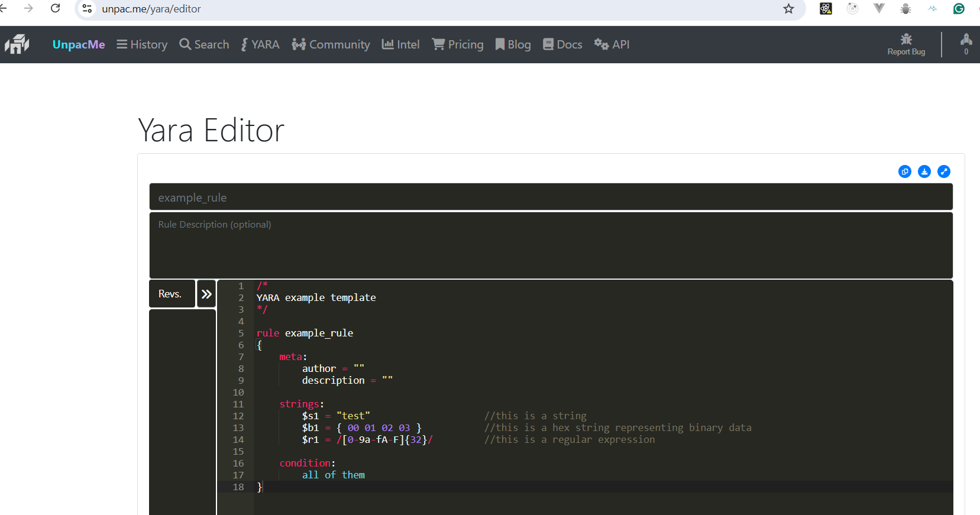This screenshot has height=515, width=980.
Task: Expand revisions with double-chevron button
Action: tap(206, 294)
